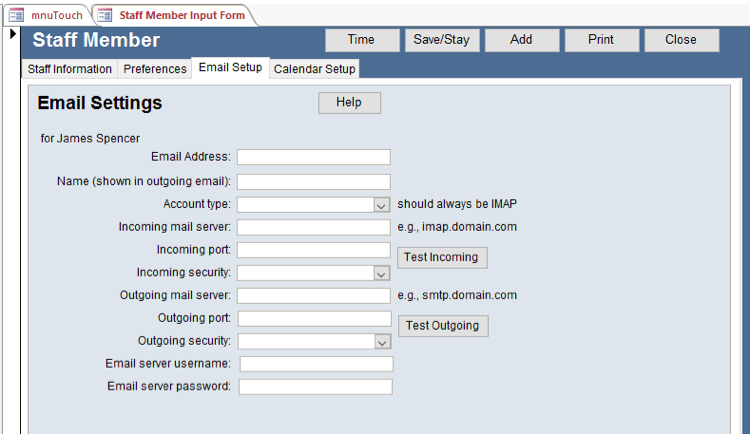Click the Time button
Screen dimensions: 750x434
[x=362, y=40]
